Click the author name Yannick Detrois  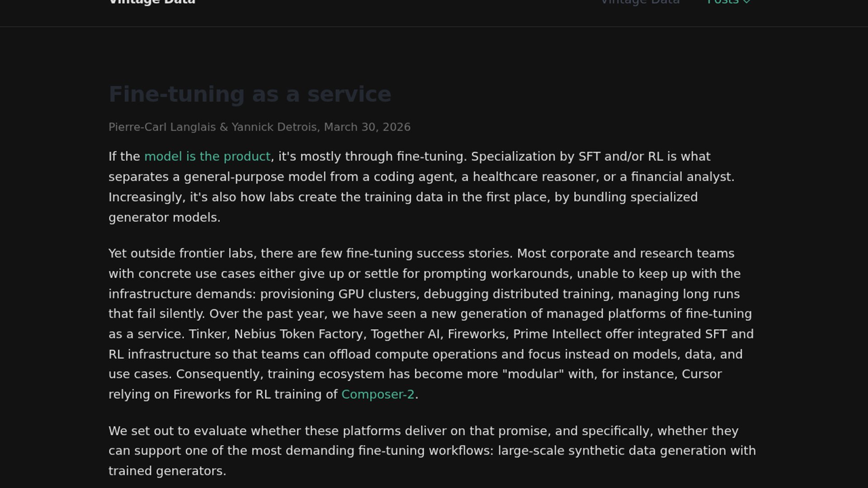click(274, 127)
